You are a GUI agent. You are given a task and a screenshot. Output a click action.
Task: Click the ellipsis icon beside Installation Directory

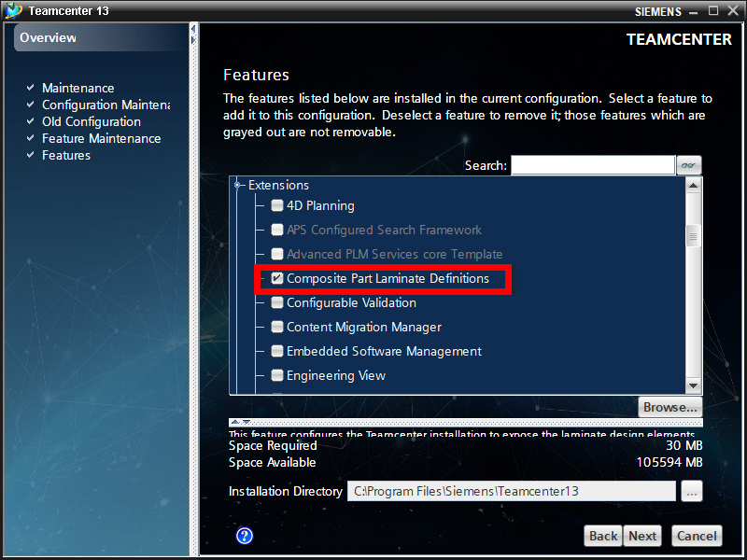691,491
